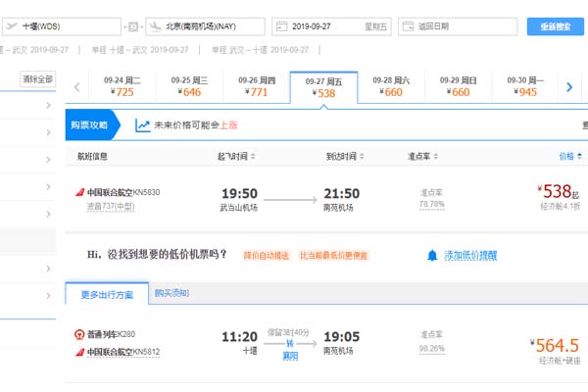Switch to the tab next to 更多出行方案
Image resolution: width=588 pixels, height=392 pixels.
[x=171, y=293]
